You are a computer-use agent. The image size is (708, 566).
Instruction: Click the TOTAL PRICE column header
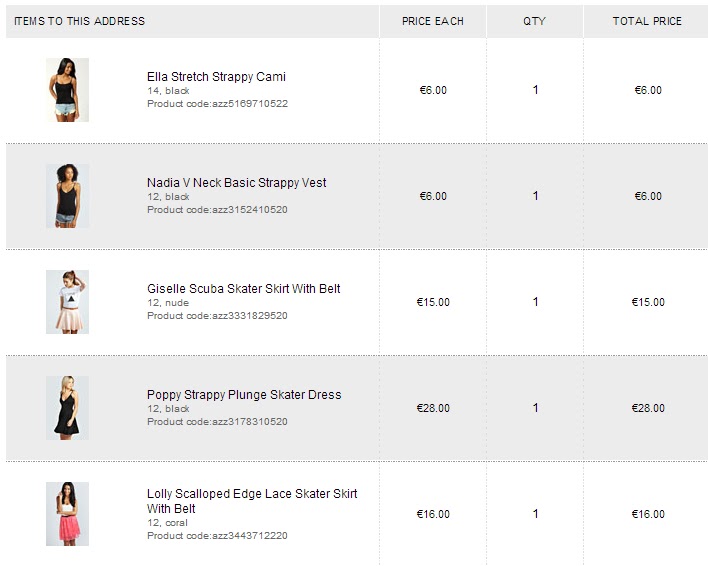647,21
